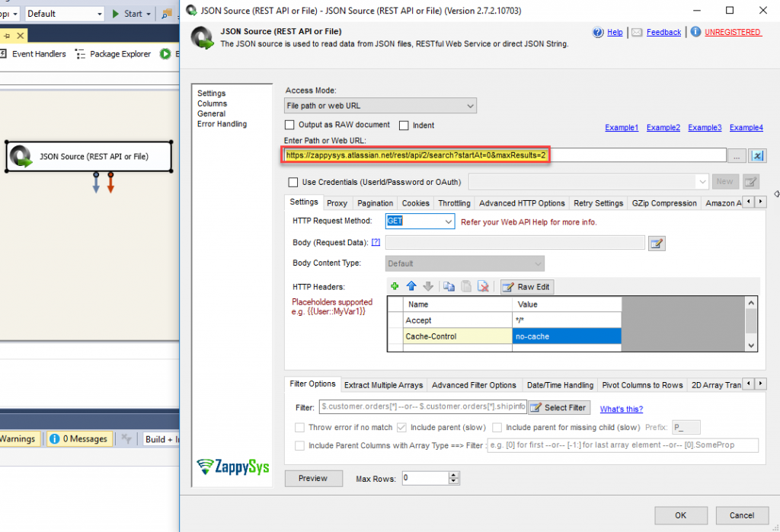780x532 pixels.
Task: Open the Body request data editor icon
Action: click(x=656, y=243)
